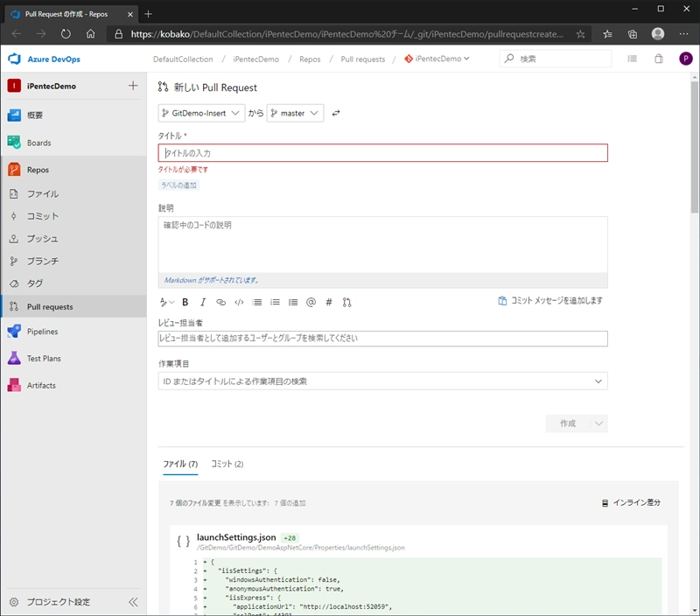This screenshot has width=700, height=616.
Task: Open the marketplace shopping bag icon
Action: 659,59
